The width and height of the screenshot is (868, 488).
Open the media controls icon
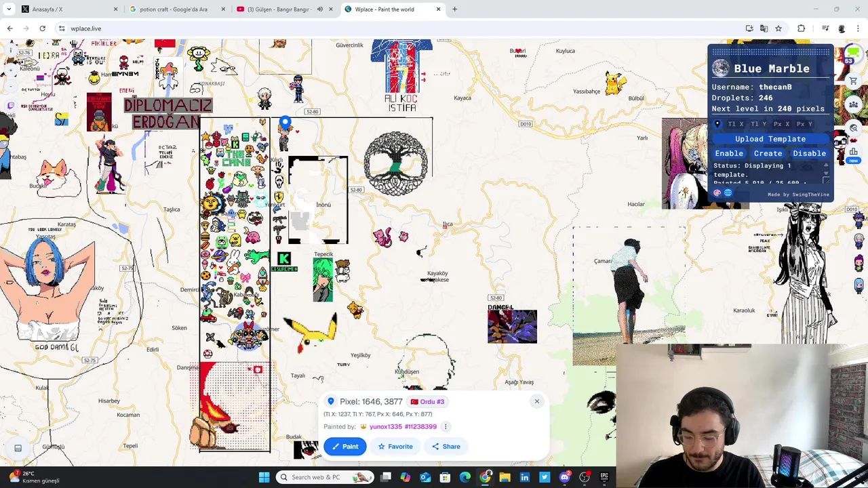[825, 28]
